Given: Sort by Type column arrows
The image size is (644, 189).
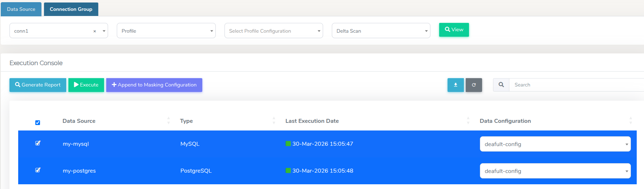Looking at the screenshot, I should pyautogui.click(x=274, y=121).
